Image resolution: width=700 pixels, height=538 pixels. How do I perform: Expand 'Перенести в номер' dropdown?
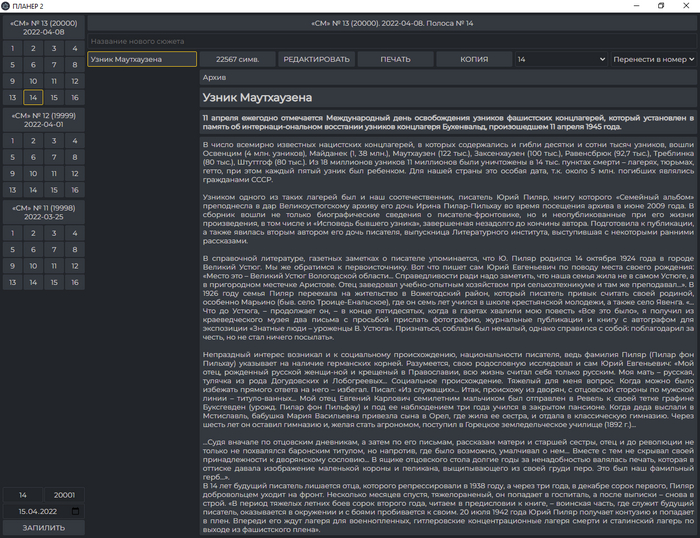(x=654, y=59)
